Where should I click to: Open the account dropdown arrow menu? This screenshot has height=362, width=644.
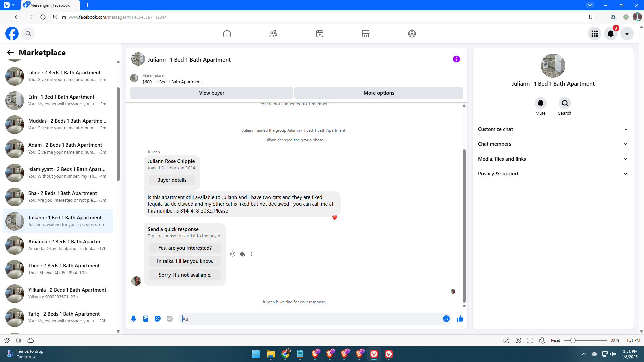pyautogui.click(x=627, y=34)
